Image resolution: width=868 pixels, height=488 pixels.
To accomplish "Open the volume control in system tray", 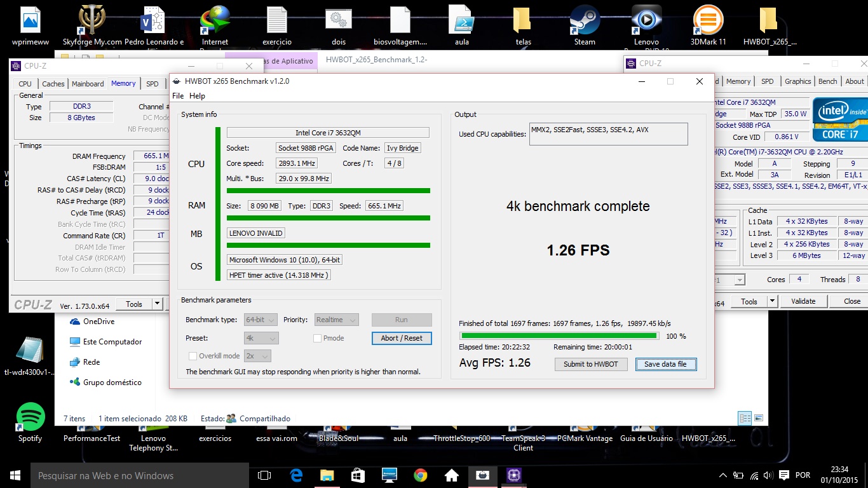I will pyautogui.click(x=768, y=475).
